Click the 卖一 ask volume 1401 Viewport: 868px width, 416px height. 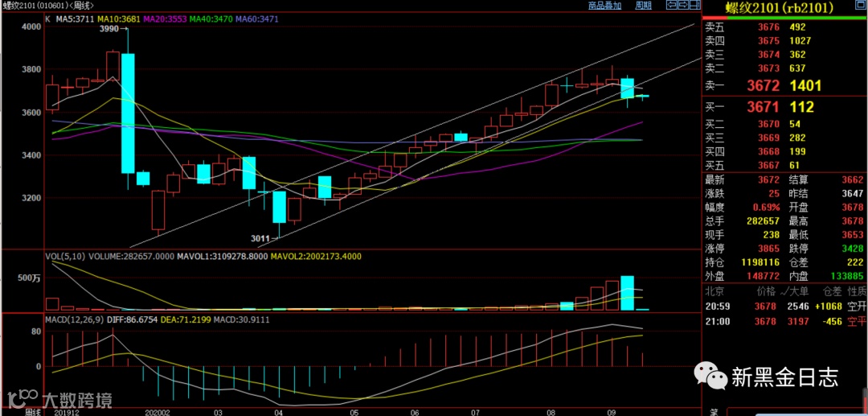coord(805,86)
